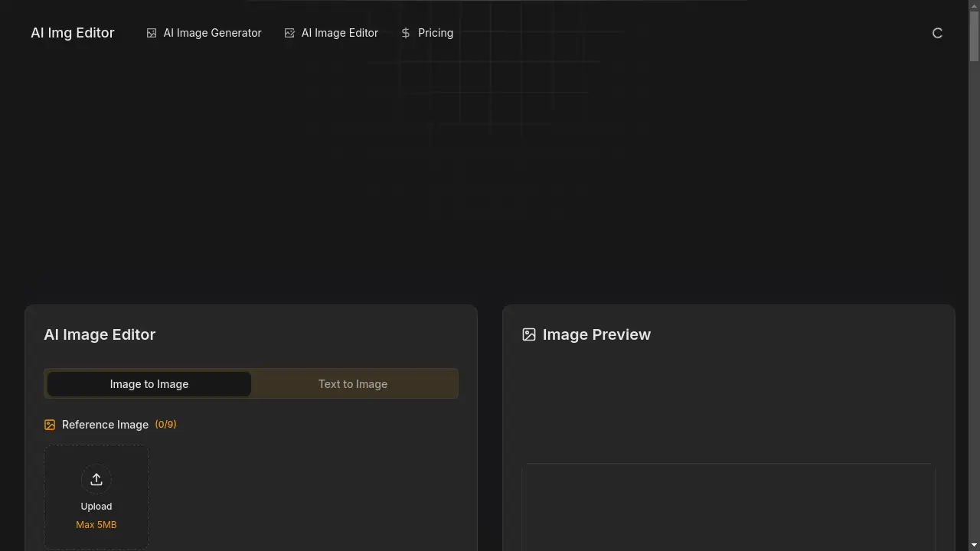The image size is (980, 551).
Task: Click the Max 5MB upload label
Action: 96,524
